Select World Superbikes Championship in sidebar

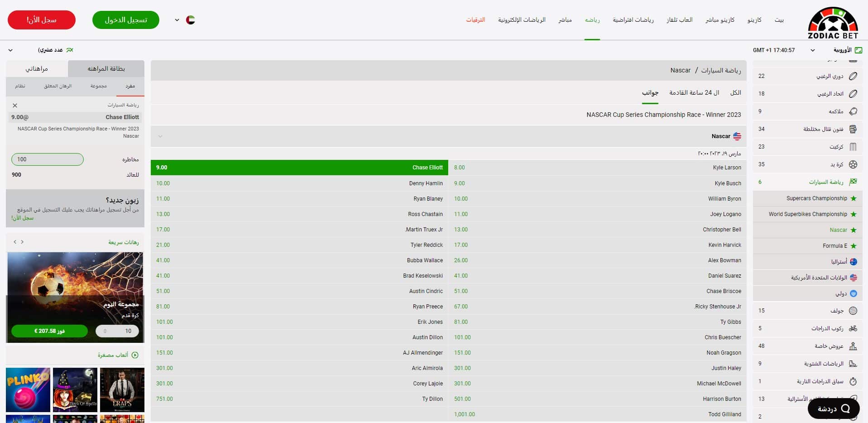pyautogui.click(x=807, y=214)
